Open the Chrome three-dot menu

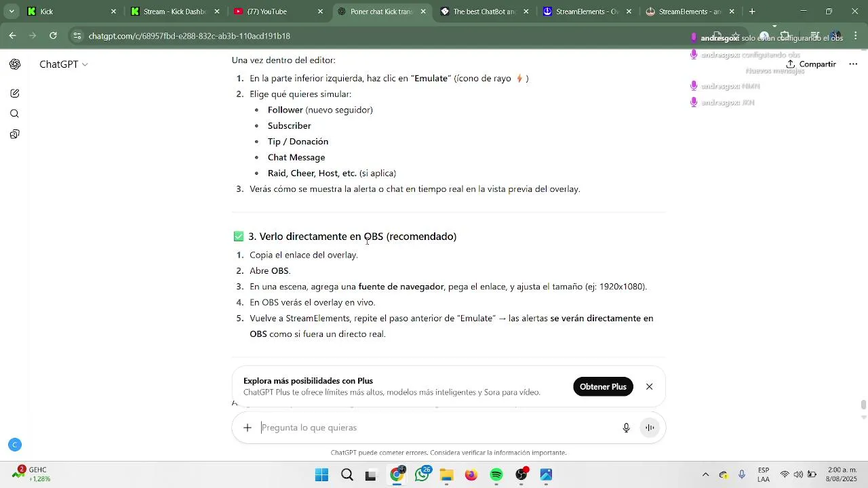[x=856, y=36]
